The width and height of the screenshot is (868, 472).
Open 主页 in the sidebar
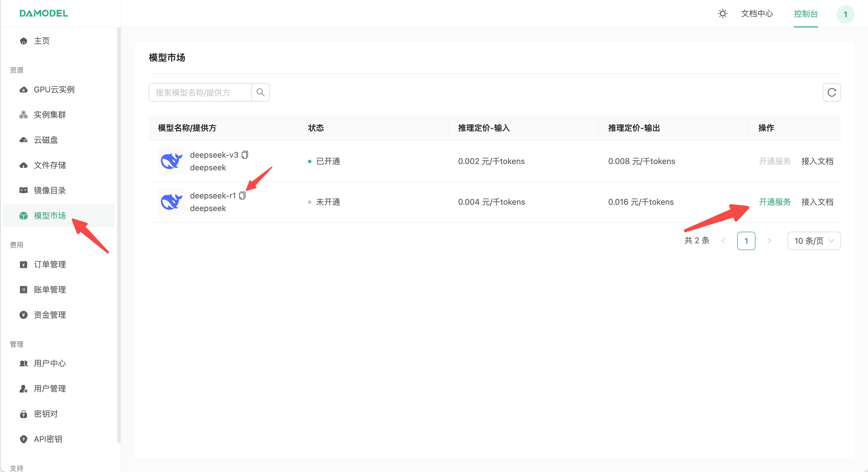[42, 41]
